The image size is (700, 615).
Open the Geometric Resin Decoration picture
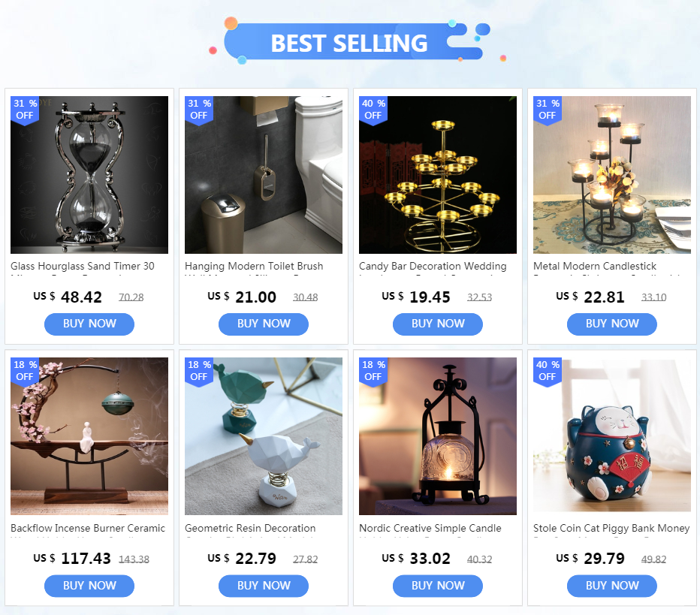click(264, 436)
